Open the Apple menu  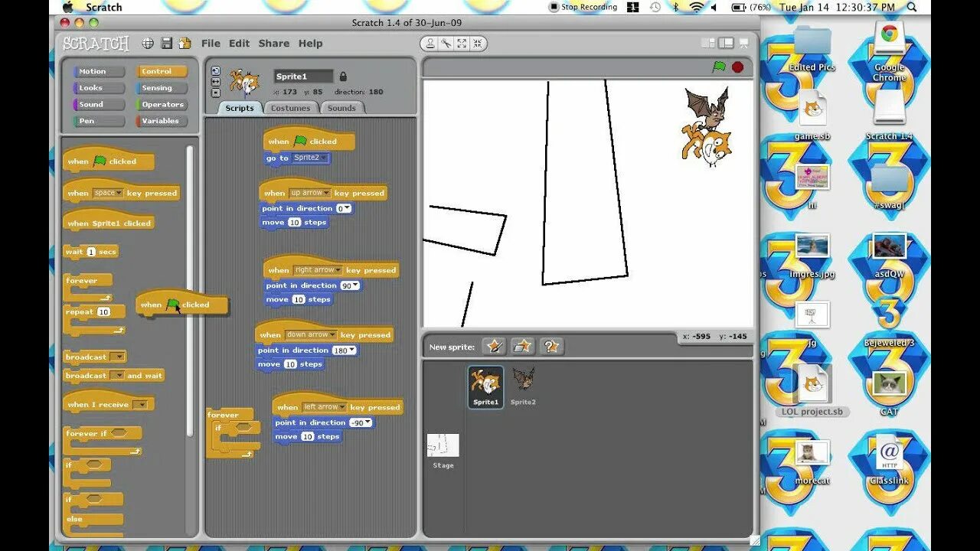[x=67, y=7]
